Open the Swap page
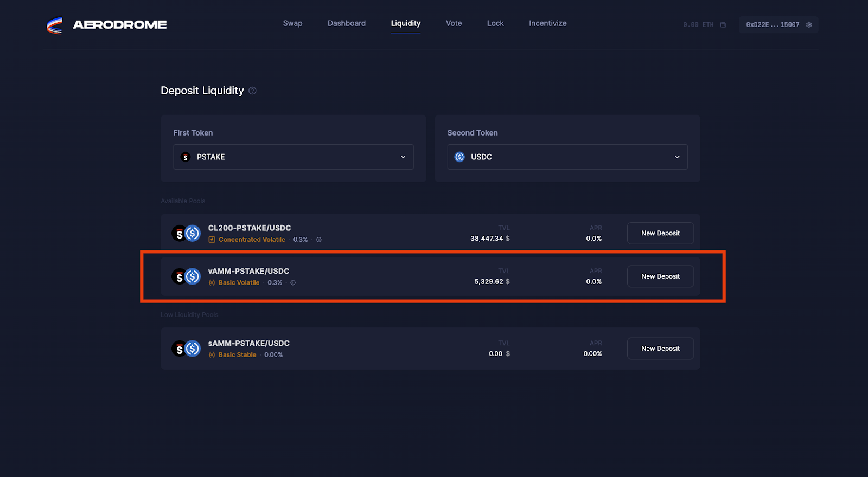The width and height of the screenshot is (868, 477). [292, 23]
